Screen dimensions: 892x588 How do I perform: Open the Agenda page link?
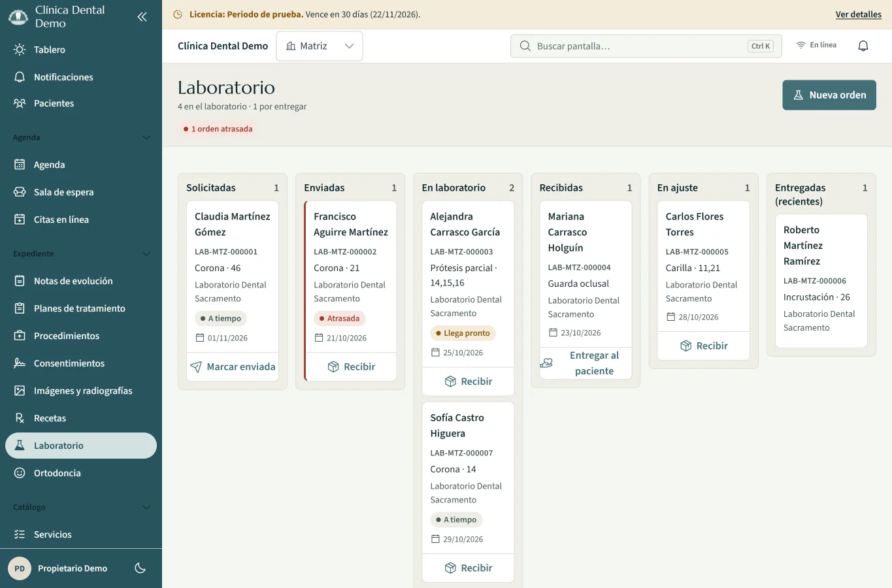click(81, 165)
